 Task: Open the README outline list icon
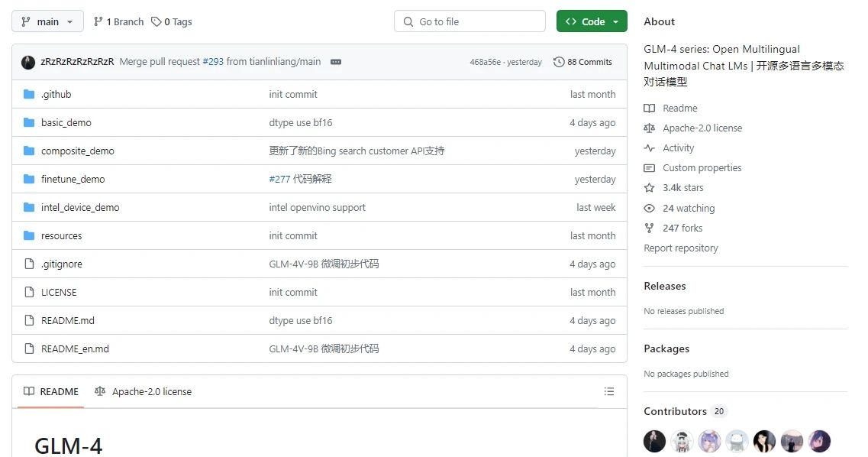[x=608, y=391]
